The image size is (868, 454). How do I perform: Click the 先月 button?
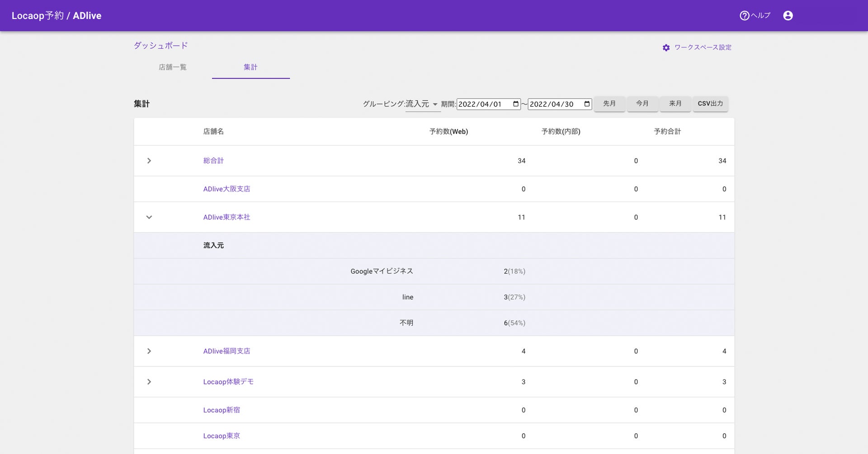pos(609,104)
